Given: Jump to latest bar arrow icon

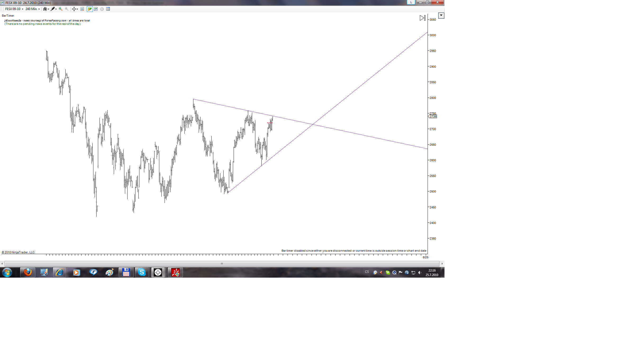Looking at the screenshot, I should [423, 18].
